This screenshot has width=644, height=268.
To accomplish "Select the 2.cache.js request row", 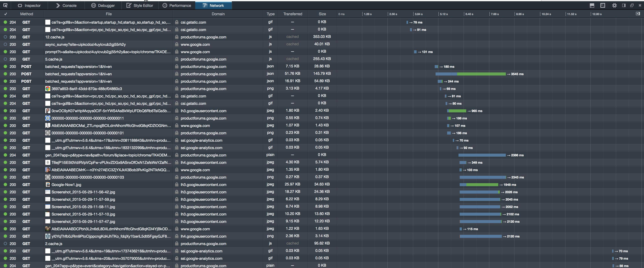I will pos(322,244).
